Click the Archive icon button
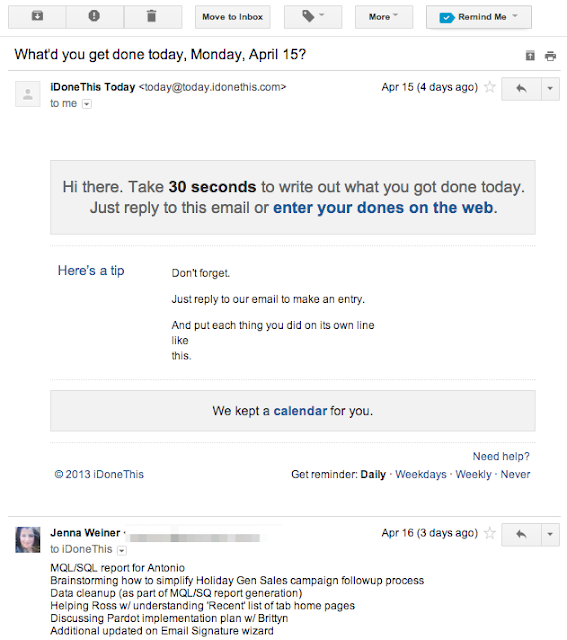 click(x=37, y=17)
